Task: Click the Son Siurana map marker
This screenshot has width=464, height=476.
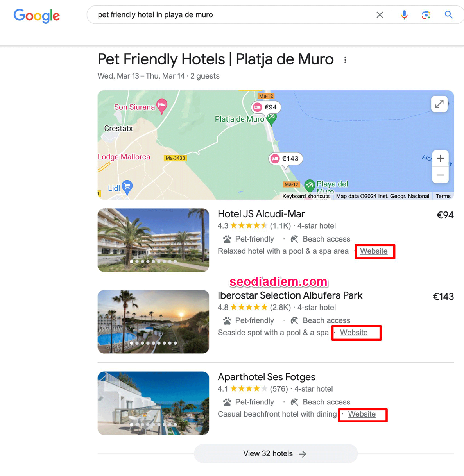Action: point(161,105)
